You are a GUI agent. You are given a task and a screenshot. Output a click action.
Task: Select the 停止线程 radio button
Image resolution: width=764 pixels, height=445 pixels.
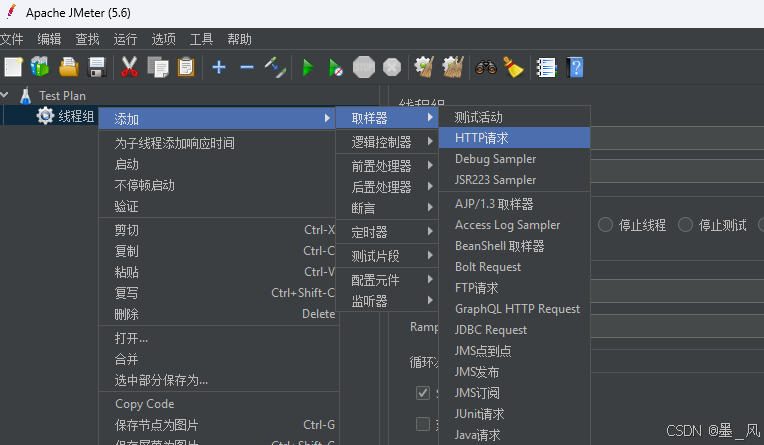(x=605, y=225)
